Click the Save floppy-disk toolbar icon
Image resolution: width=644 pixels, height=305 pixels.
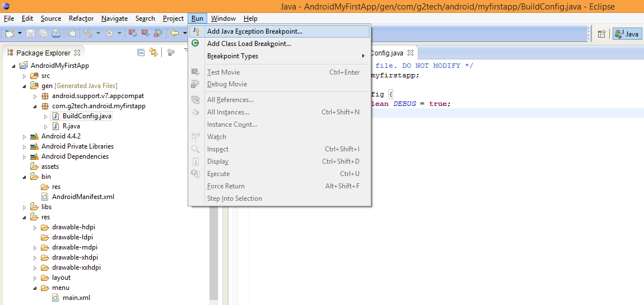(x=31, y=33)
